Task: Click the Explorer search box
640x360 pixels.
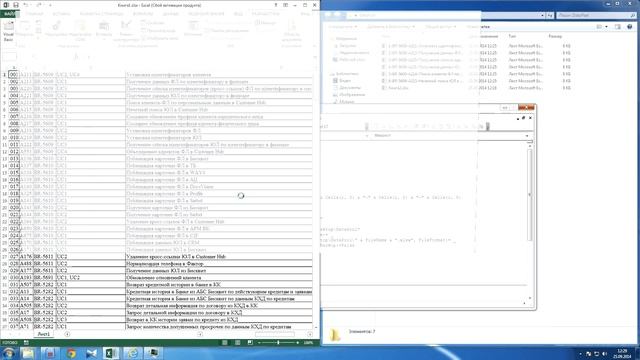Action: point(596,15)
